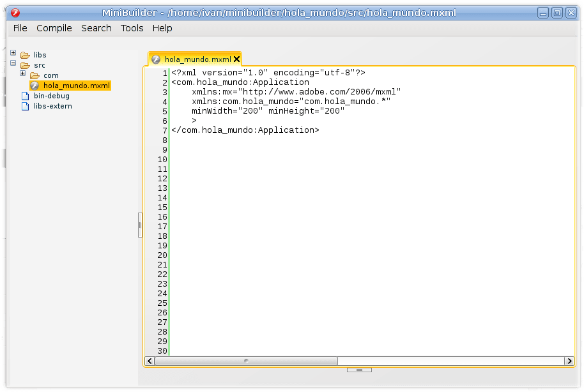
Task: Close the hola_mundo.mxml tab
Action: point(237,59)
